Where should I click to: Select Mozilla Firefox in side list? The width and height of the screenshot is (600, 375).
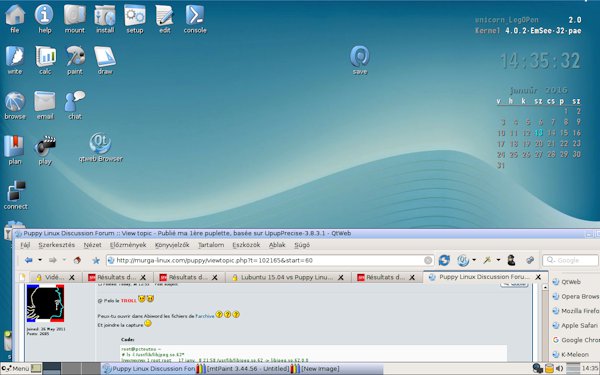pos(576,311)
